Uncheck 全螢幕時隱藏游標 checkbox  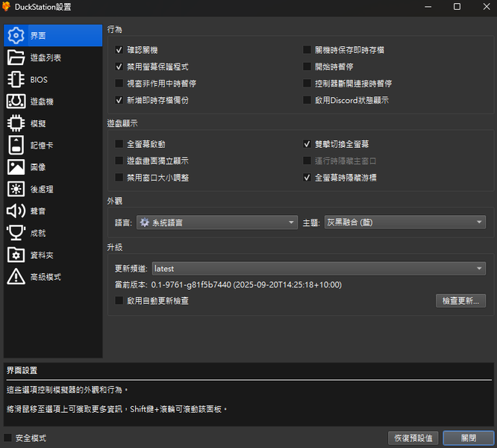pos(307,178)
